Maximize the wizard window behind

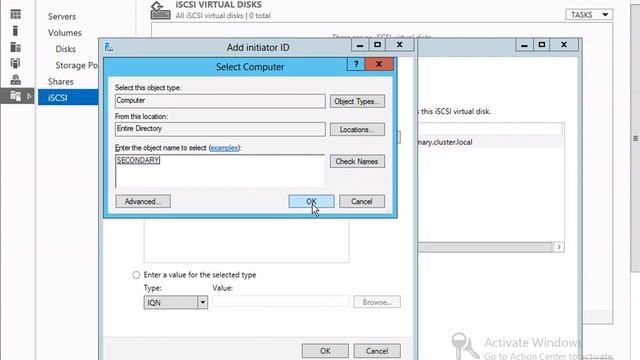(x=542, y=45)
